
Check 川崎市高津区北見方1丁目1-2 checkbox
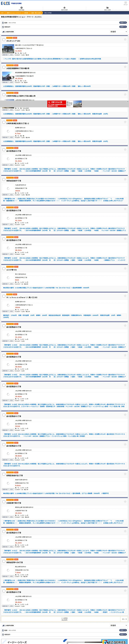click(x=4, y=122)
